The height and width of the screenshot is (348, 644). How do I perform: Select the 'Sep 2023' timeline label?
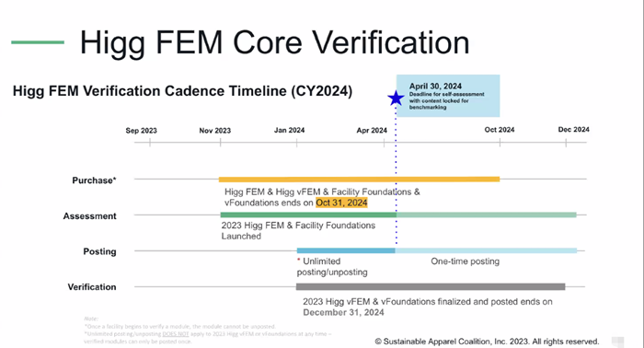click(142, 131)
